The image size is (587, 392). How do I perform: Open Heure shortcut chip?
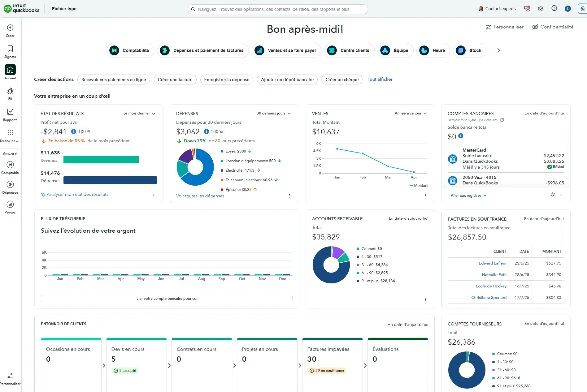(x=433, y=50)
